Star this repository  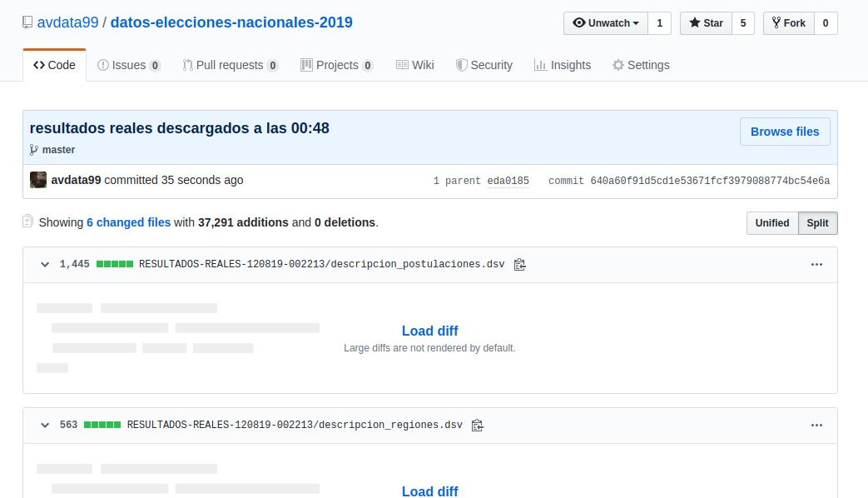pos(706,23)
